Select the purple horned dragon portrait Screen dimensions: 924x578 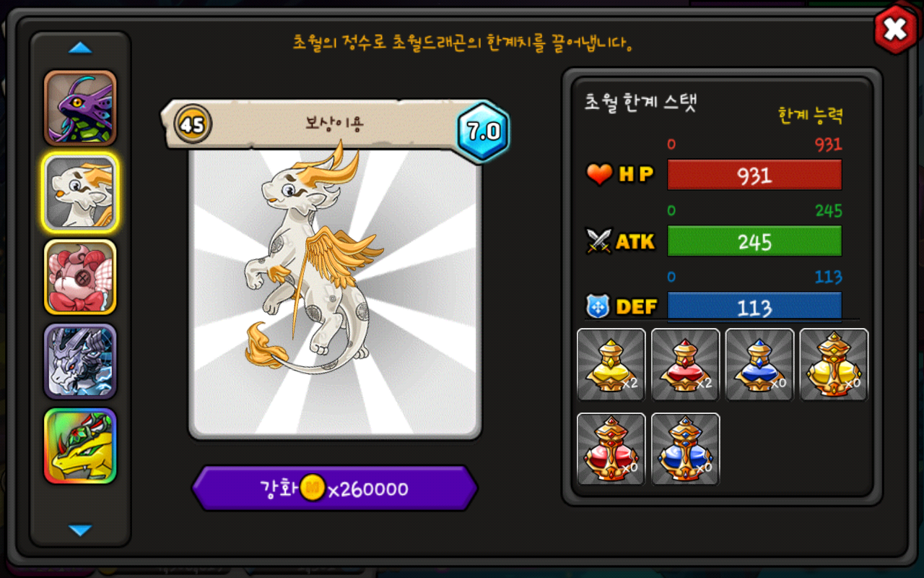click(80, 108)
